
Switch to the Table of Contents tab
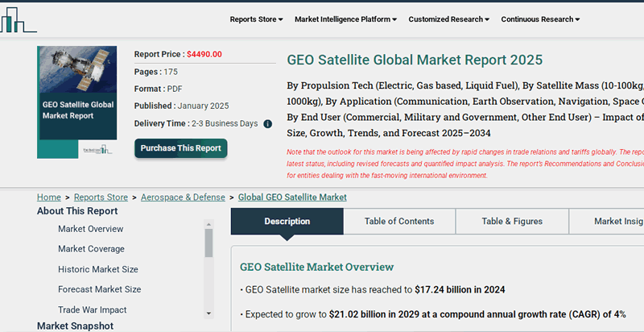tap(398, 222)
